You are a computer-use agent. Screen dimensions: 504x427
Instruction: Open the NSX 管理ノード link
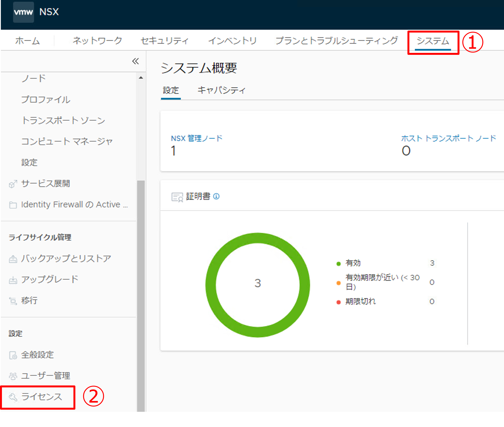tap(197, 139)
